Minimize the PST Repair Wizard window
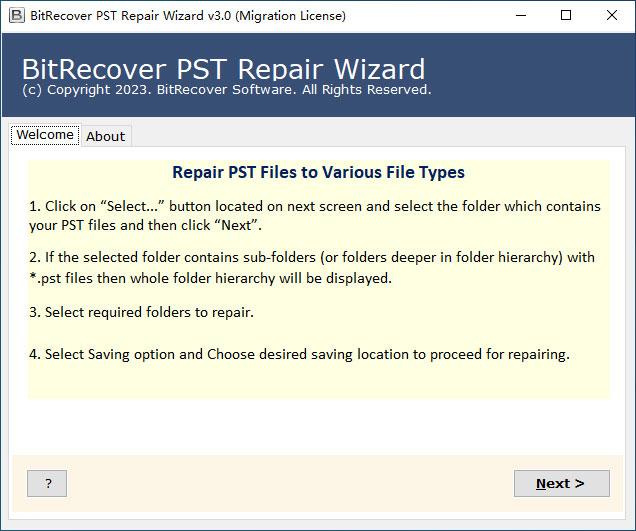Screen dimensions: 636x531 (x=521, y=16)
